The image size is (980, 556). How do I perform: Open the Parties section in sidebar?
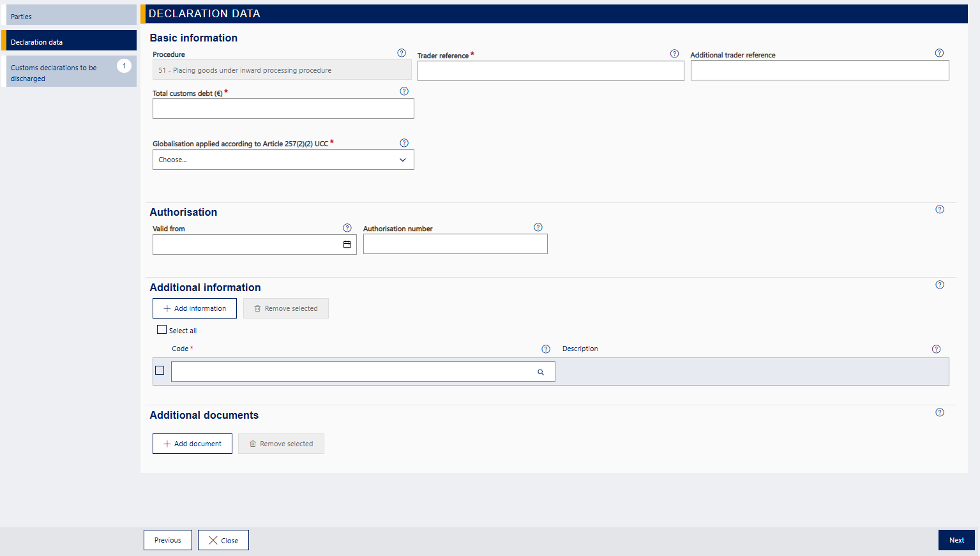tap(71, 16)
